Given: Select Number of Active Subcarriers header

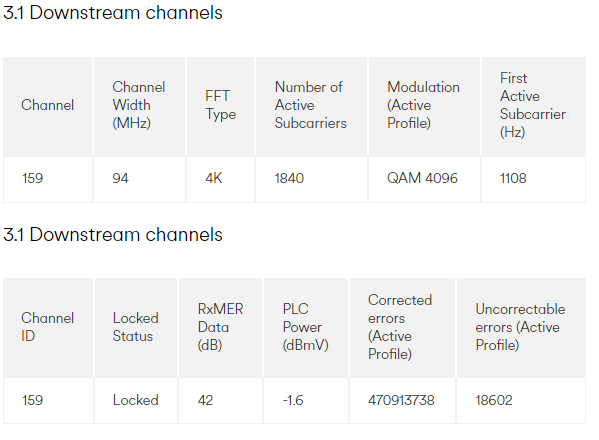Looking at the screenshot, I should (311, 105).
